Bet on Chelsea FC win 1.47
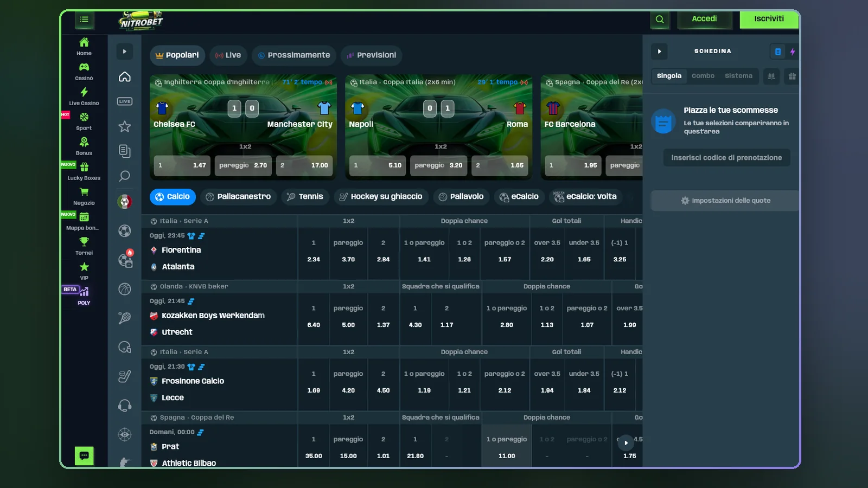868x488 pixels. [x=182, y=165]
